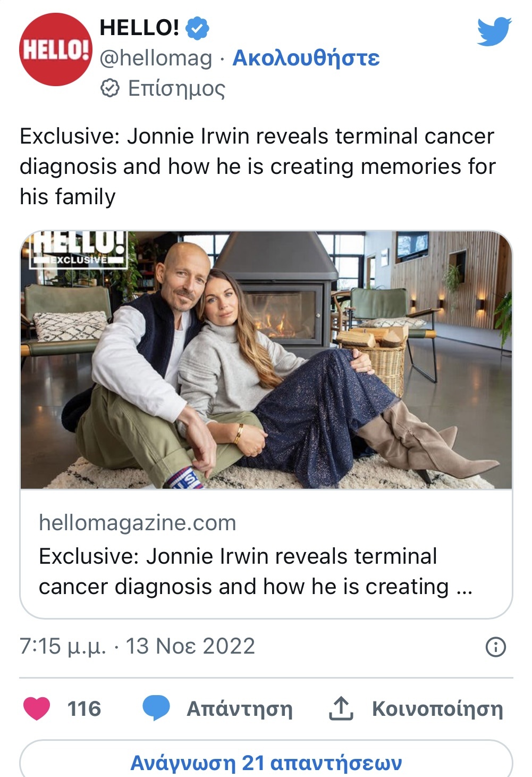The width and height of the screenshot is (532, 777).
Task: Click the reply speech bubble icon
Action: click(156, 708)
